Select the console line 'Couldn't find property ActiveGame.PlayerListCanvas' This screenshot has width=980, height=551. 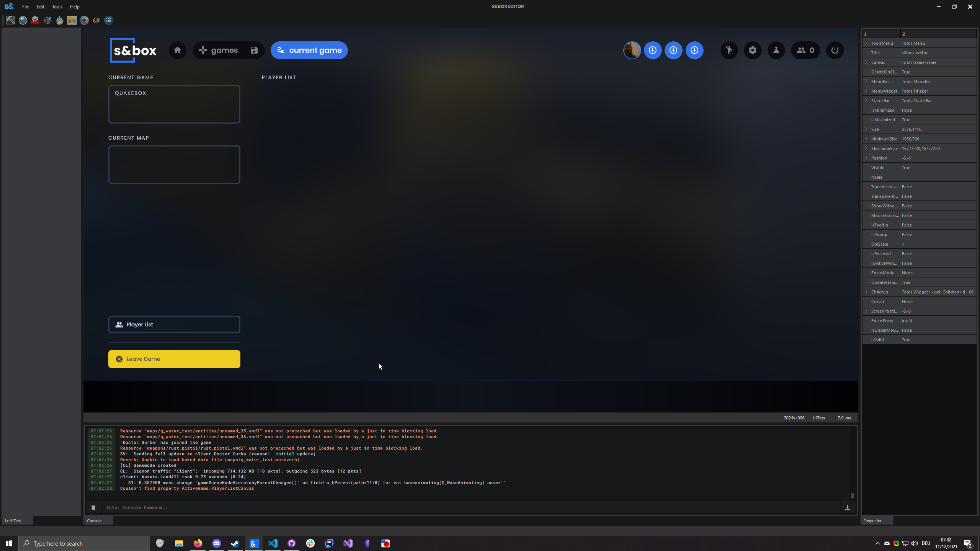click(x=187, y=488)
